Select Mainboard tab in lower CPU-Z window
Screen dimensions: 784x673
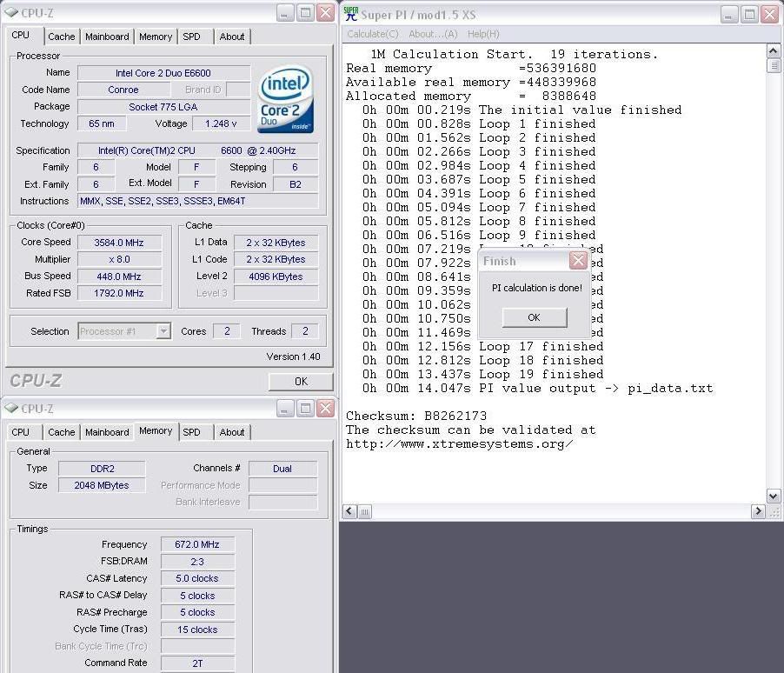tap(107, 432)
